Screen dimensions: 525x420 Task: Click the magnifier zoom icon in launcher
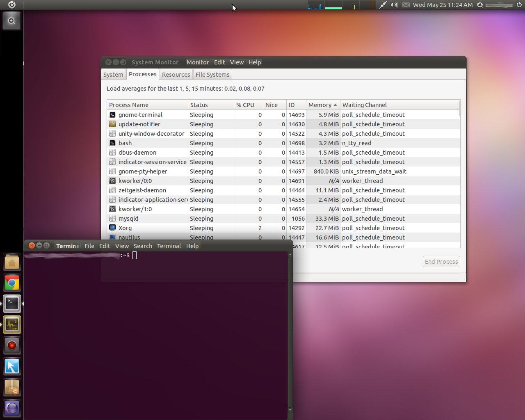point(11,21)
